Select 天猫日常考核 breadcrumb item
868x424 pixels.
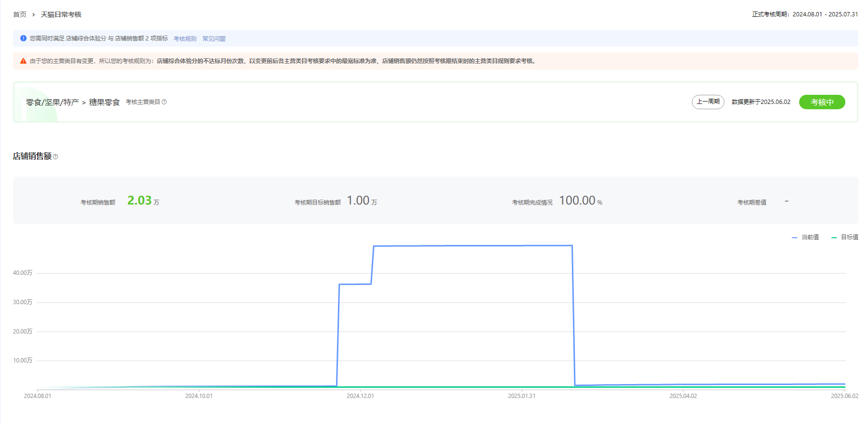coord(61,15)
